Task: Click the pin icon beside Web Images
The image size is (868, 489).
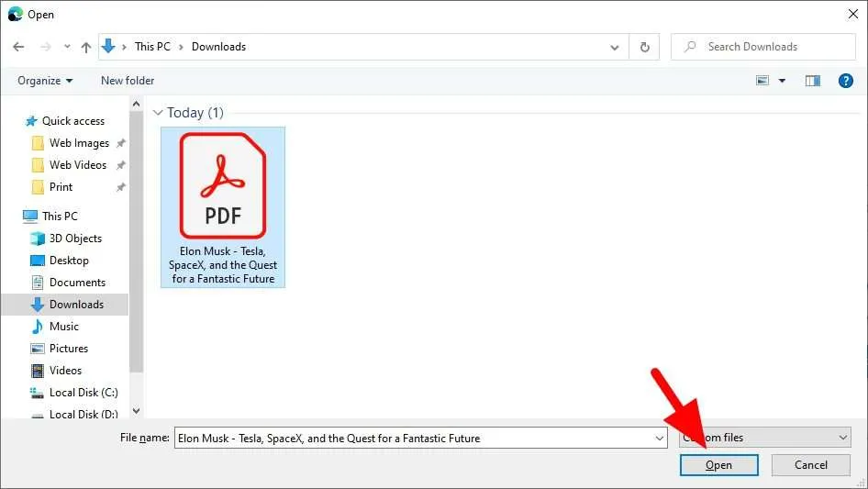Action: click(x=121, y=143)
